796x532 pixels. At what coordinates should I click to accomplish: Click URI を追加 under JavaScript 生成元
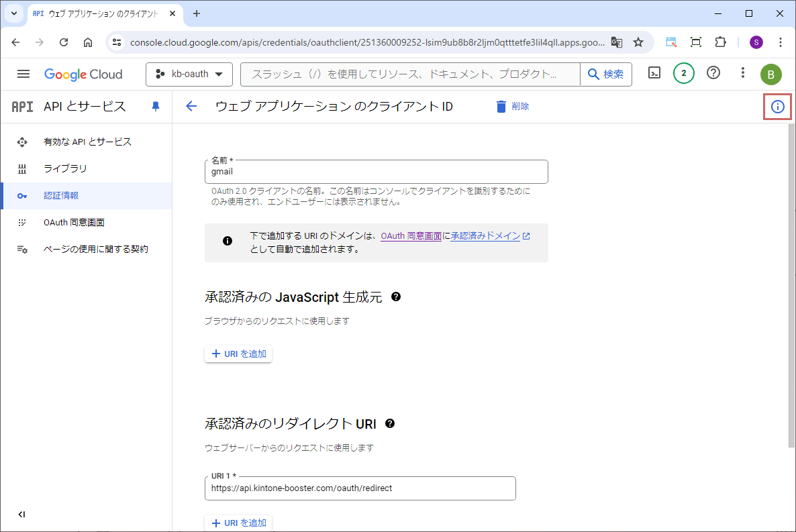pos(238,354)
